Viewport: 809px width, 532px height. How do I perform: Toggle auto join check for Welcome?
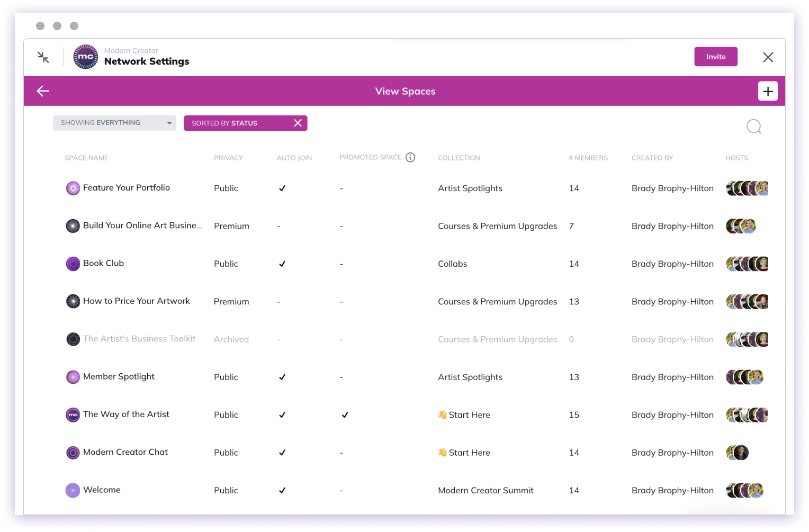coord(282,490)
